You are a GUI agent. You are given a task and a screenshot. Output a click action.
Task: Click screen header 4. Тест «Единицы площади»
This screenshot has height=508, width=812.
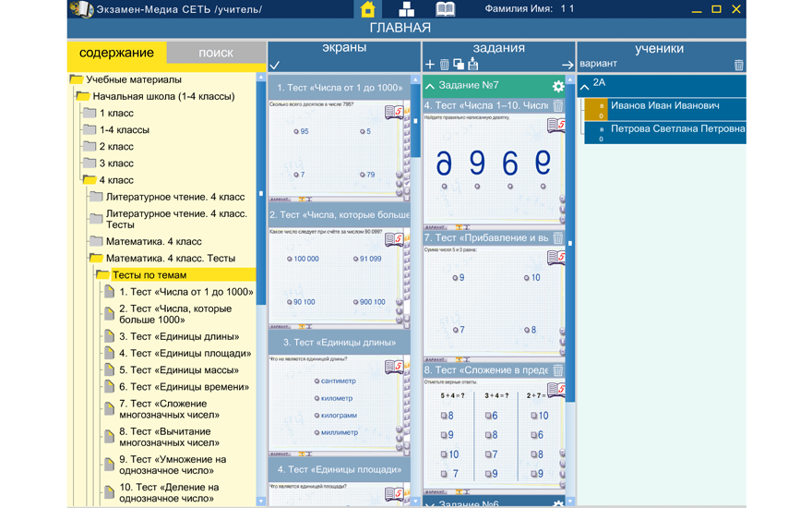coord(340,469)
